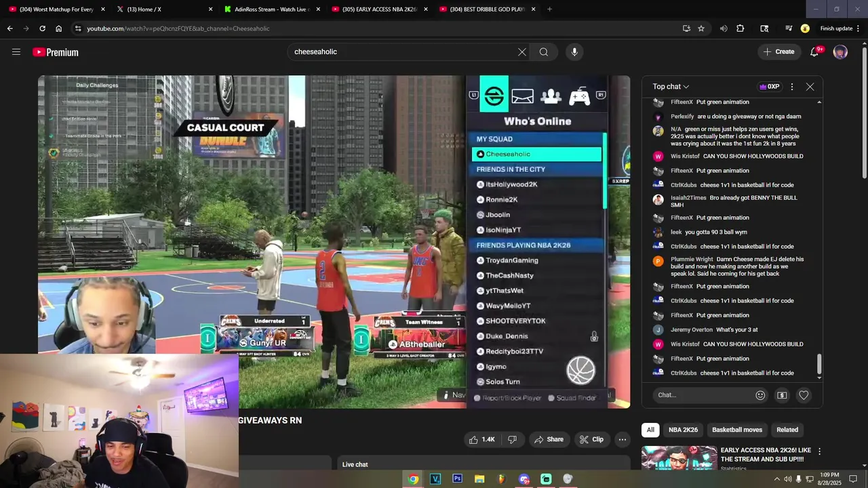Open more actions under the video
Viewport: 868px width, 488px height.
[622, 439]
